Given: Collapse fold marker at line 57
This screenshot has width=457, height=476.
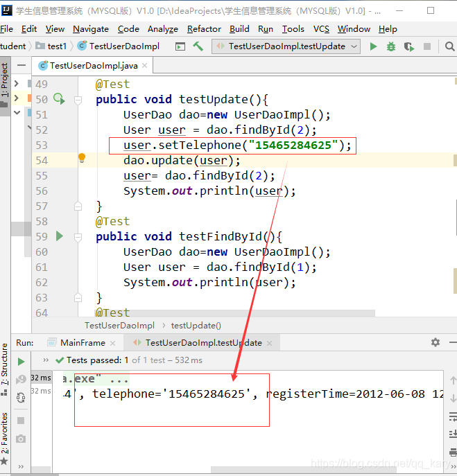Looking at the screenshot, I should [x=78, y=206].
